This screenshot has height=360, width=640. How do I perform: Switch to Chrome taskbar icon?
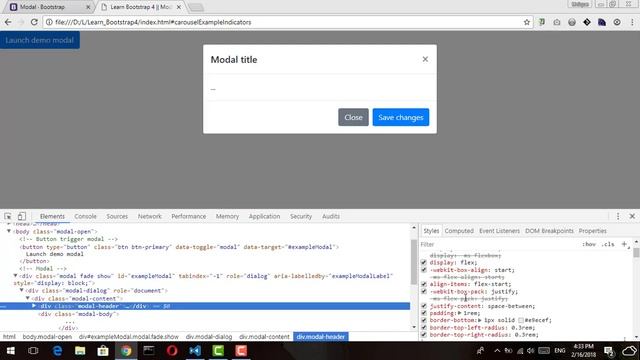tap(126, 351)
